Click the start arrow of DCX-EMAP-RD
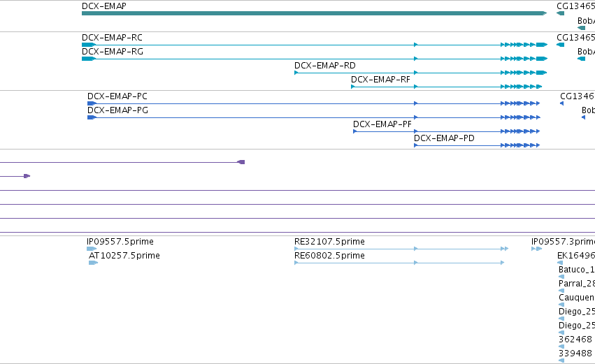Viewport: 595px width, 364px height. click(296, 73)
